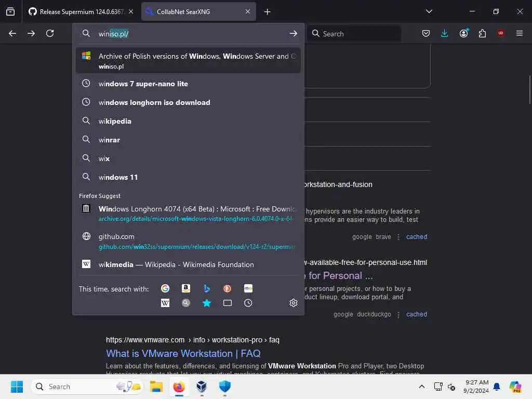Open clock showing 9:27 AM
The image size is (532, 399).
click(x=476, y=387)
